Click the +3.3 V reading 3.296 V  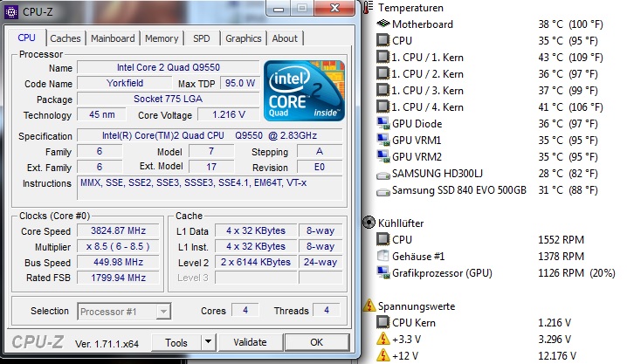(555, 340)
